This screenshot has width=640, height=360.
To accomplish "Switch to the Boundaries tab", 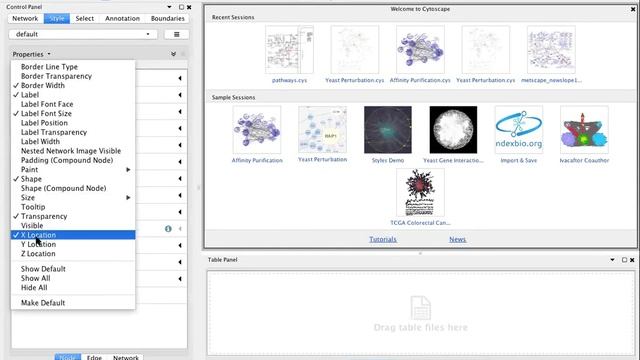I will tap(168, 18).
